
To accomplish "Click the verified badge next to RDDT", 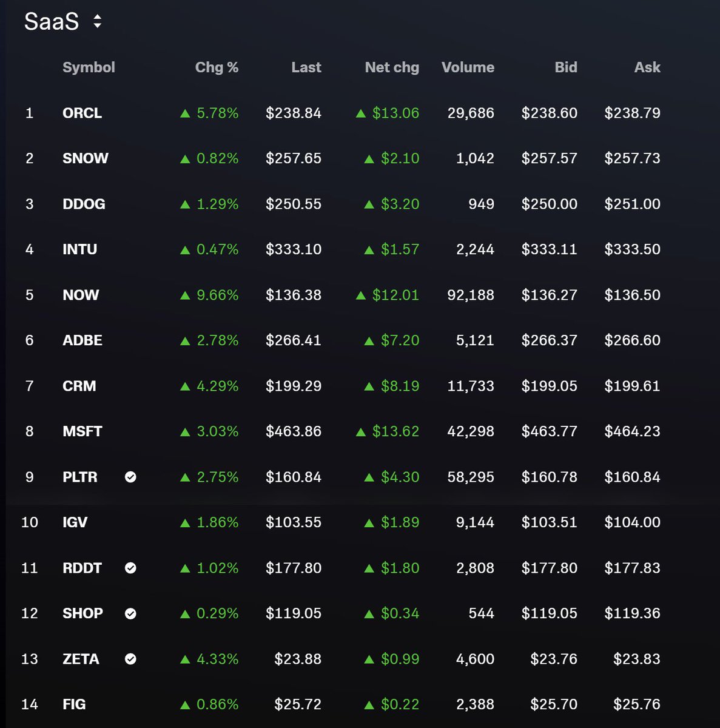I will [130, 568].
